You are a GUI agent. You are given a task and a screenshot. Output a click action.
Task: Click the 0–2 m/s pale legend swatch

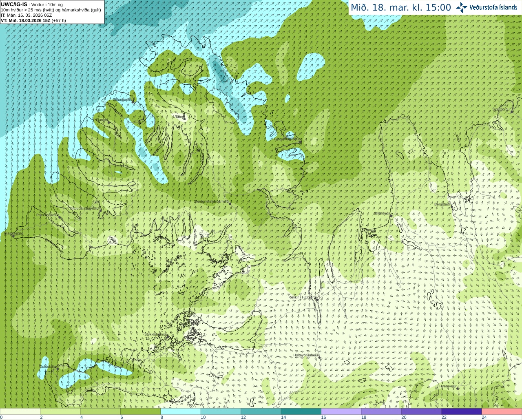click(x=20, y=411)
